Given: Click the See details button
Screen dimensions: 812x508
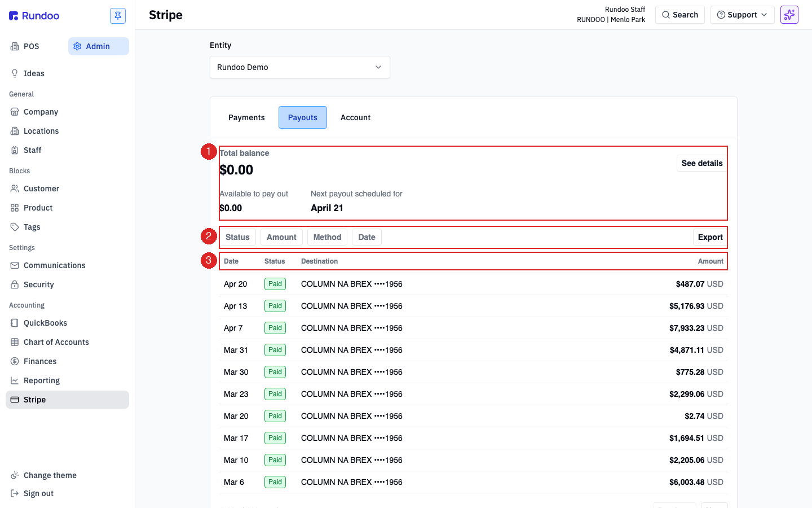Looking at the screenshot, I should (x=701, y=163).
